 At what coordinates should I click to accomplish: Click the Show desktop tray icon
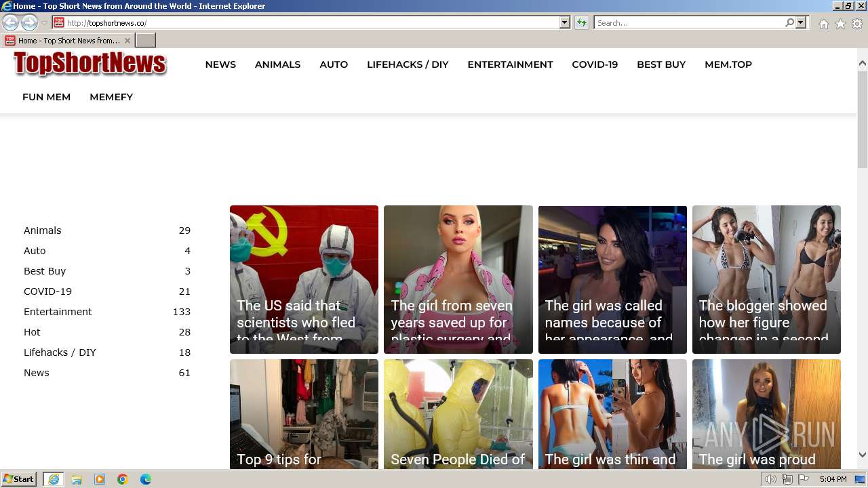(861, 479)
